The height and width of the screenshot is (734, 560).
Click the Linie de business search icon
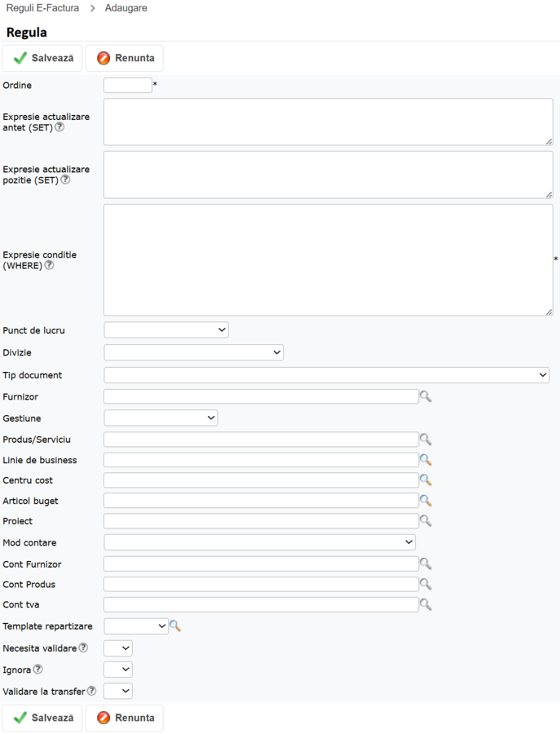point(426,460)
